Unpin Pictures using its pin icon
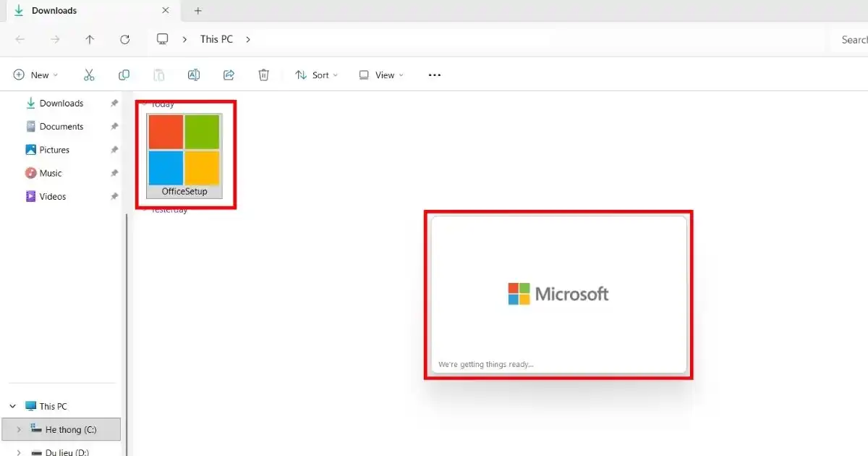 pos(114,150)
